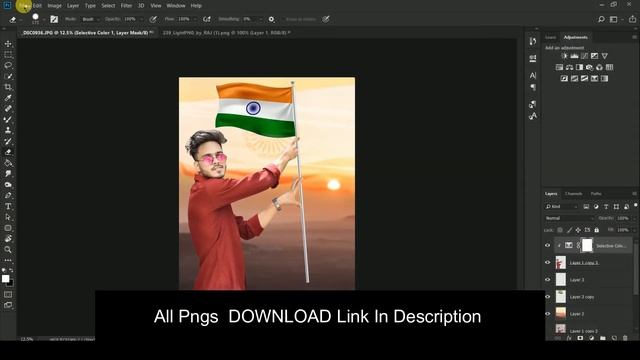This screenshot has height=360, width=640.
Task: Open eraser Mode dropdown
Action: 90,19
